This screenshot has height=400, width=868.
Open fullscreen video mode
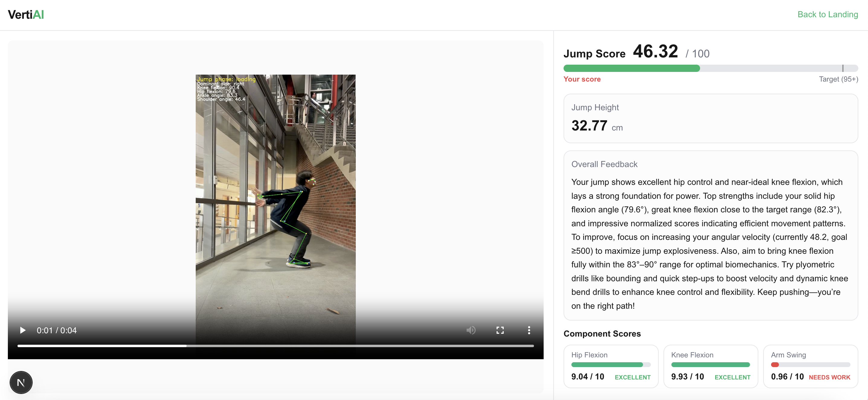tap(500, 330)
